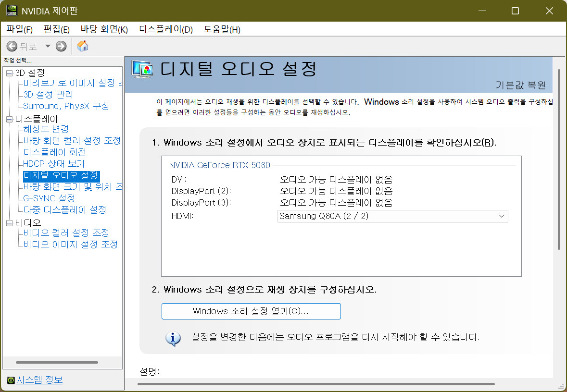The height and width of the screenshot is (392, 567).
Task: Open the 시스템 정보 link
Action: coord(40,380)
